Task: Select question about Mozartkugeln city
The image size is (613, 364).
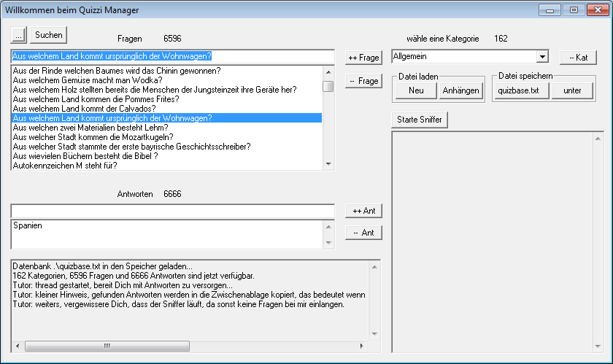Action: coord(93,137)
